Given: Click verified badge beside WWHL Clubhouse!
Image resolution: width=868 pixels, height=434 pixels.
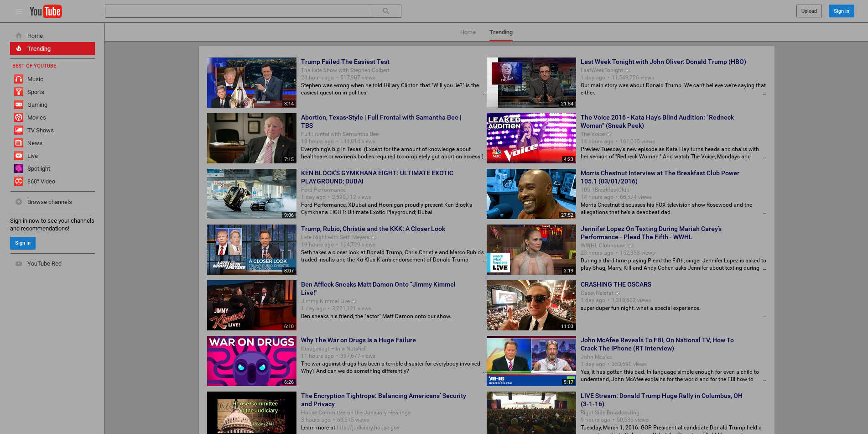Looking at the screenshot, I should [631, 246].
